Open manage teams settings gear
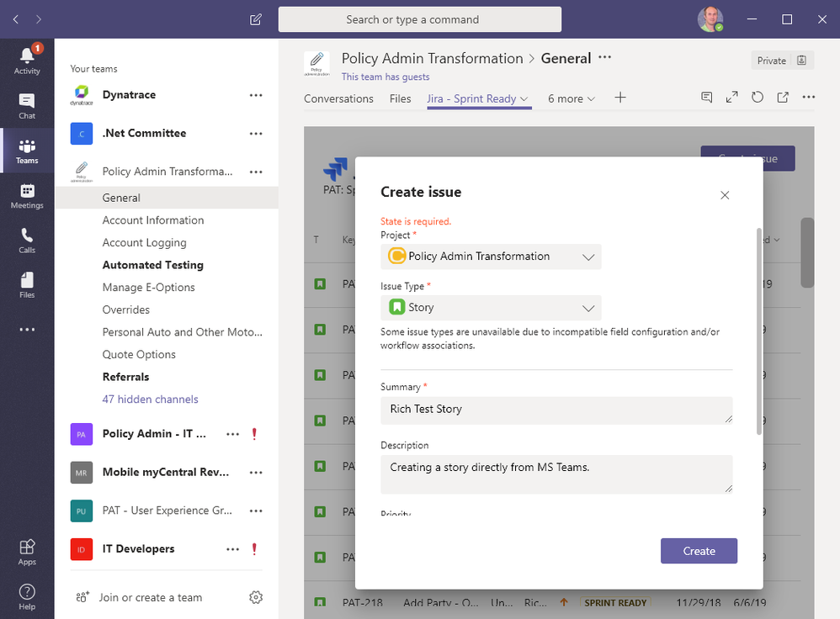The image size is (840, 619). point(256,597)
